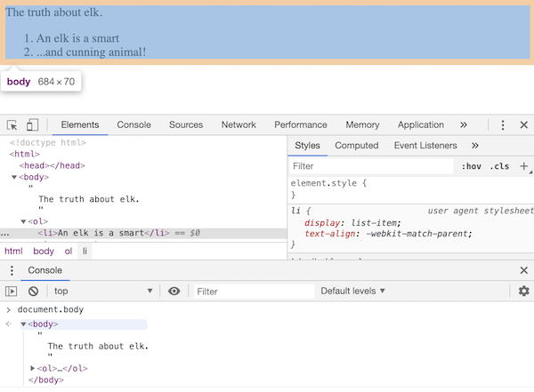Click 'The truth about elk.' text in Elements tree

(89, 199)
